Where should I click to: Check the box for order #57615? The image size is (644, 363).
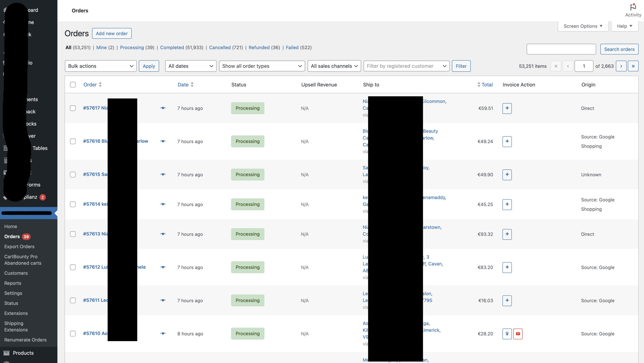[x=73, y=175]
